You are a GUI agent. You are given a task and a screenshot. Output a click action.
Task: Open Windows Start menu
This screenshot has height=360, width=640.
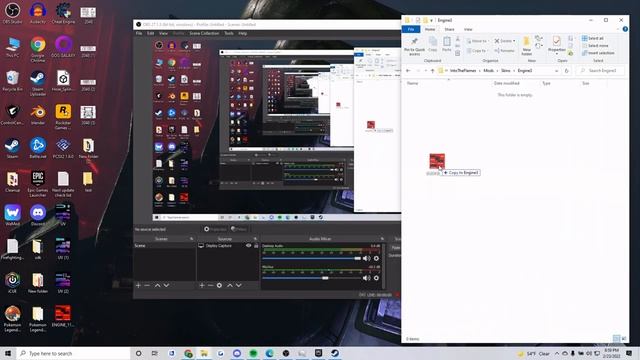coord(8,353)
